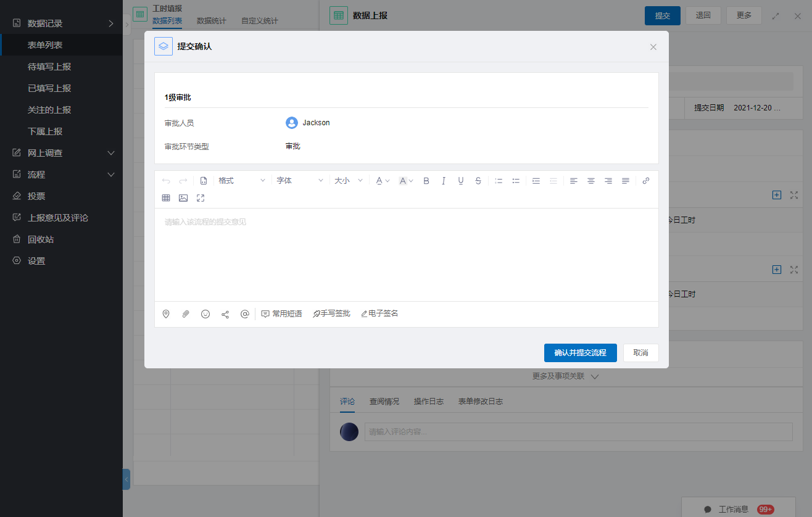
Task: Insert a table into the editor
Action: [166, 198]
